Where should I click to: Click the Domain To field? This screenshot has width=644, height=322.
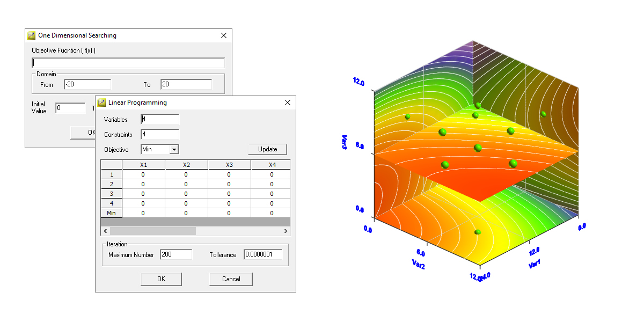(186, 84)
